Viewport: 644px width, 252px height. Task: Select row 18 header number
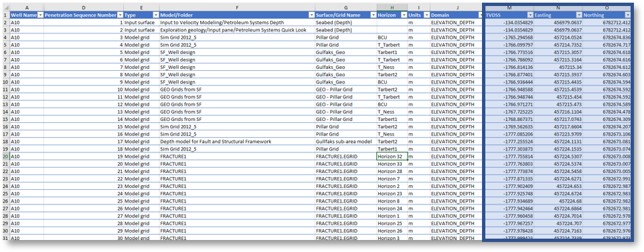click(x=6, y=141)
